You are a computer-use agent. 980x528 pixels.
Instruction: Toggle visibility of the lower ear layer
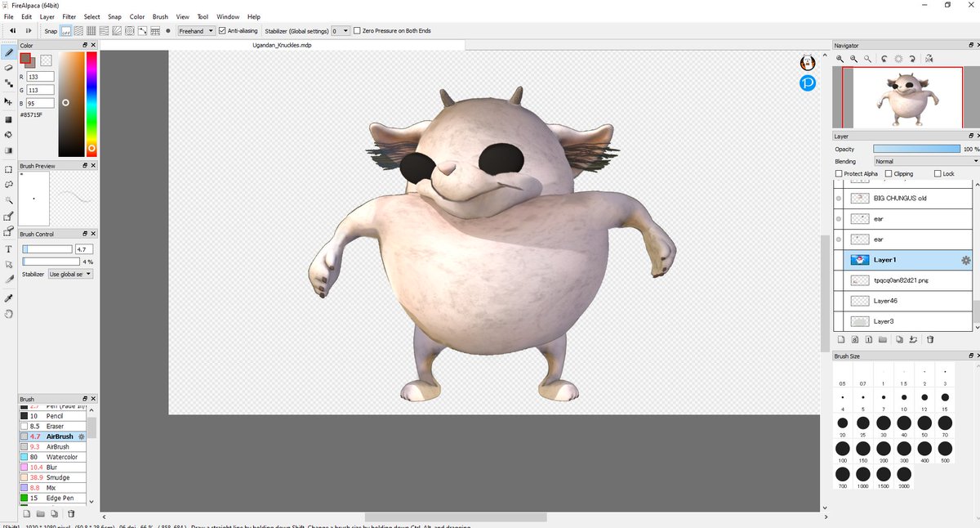(839, 239)
